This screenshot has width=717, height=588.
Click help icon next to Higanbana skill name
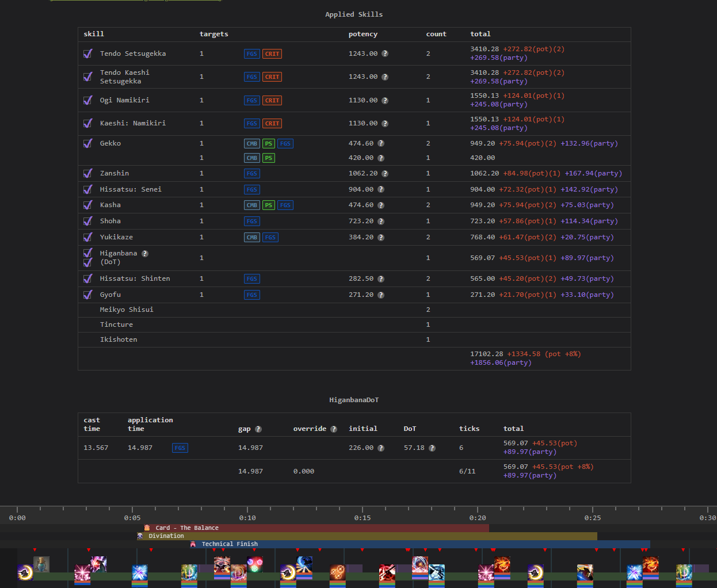(145, 254)
